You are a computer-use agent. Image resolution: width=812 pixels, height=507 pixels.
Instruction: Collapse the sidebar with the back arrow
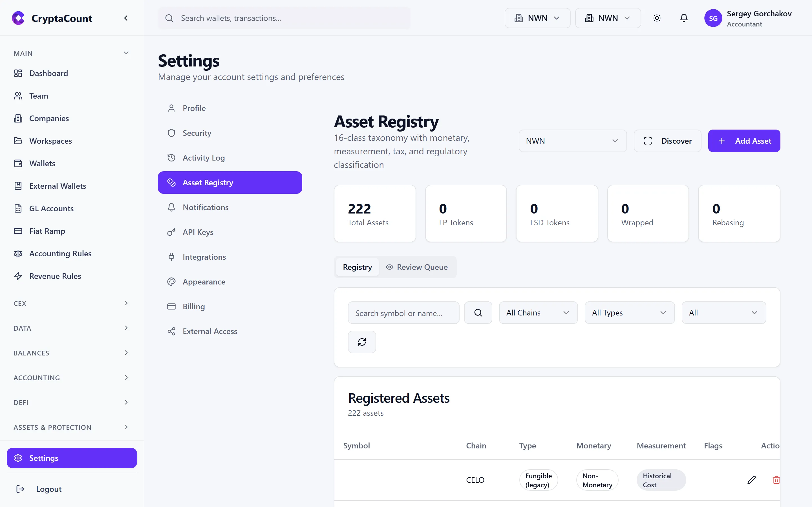126,18
